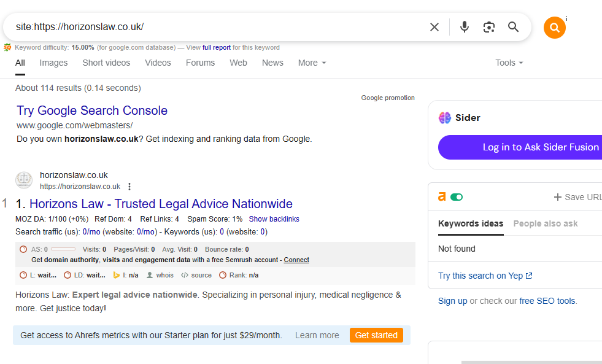Click into the search query input field

point(219,27)
